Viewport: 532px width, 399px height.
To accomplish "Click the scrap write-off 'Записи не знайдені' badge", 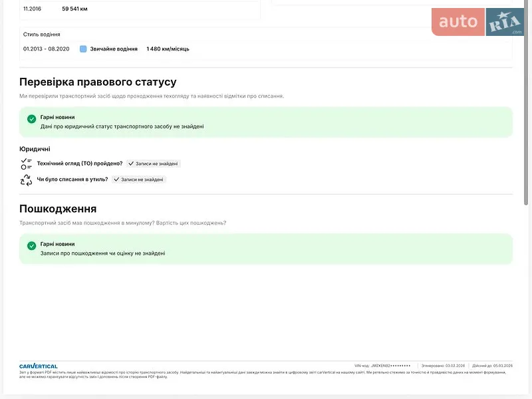I will (139, 180).
